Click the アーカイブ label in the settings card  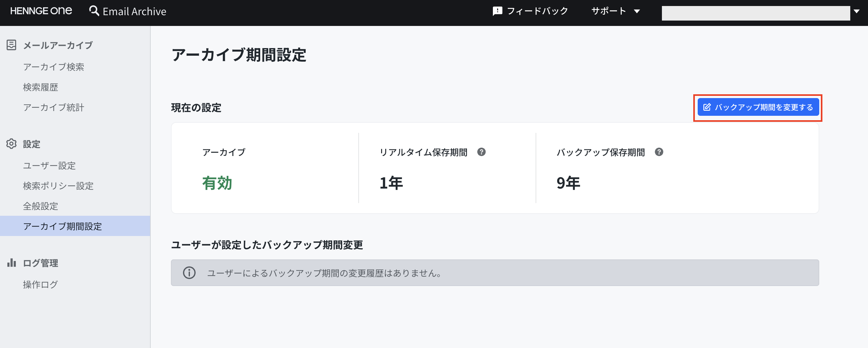(224, 152)
